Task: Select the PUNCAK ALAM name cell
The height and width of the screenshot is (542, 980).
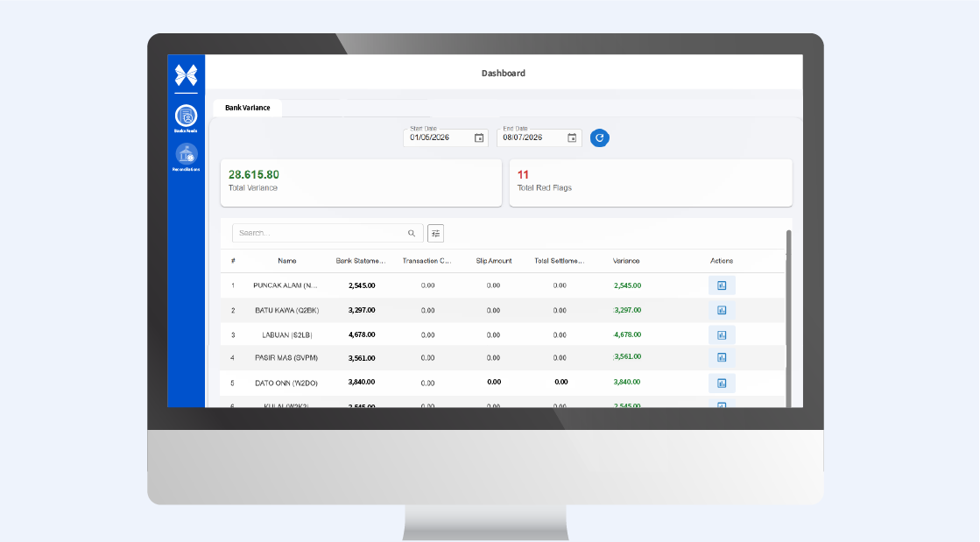Action: (x=285, y=285)
